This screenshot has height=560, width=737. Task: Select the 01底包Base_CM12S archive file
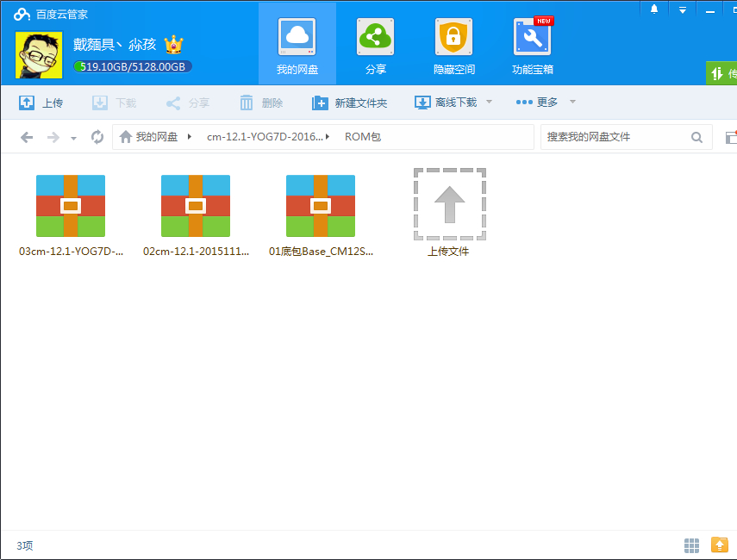[321, 215]
